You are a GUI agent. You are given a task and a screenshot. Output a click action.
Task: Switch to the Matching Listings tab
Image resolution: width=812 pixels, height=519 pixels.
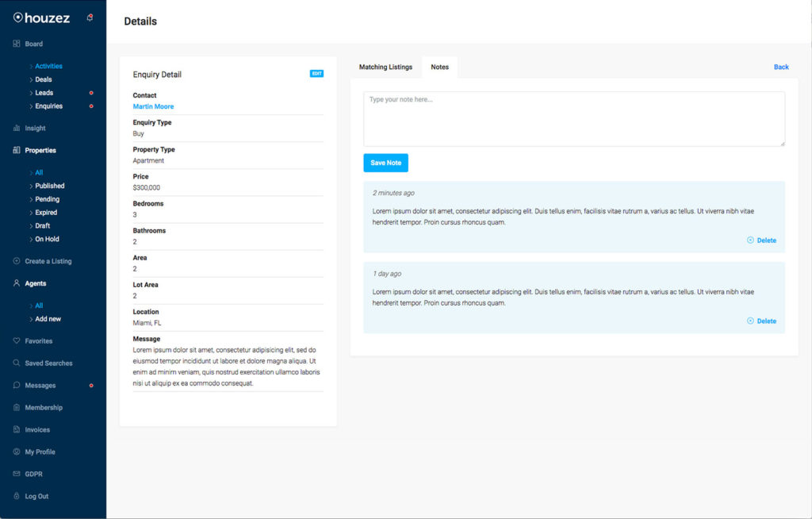386,67
